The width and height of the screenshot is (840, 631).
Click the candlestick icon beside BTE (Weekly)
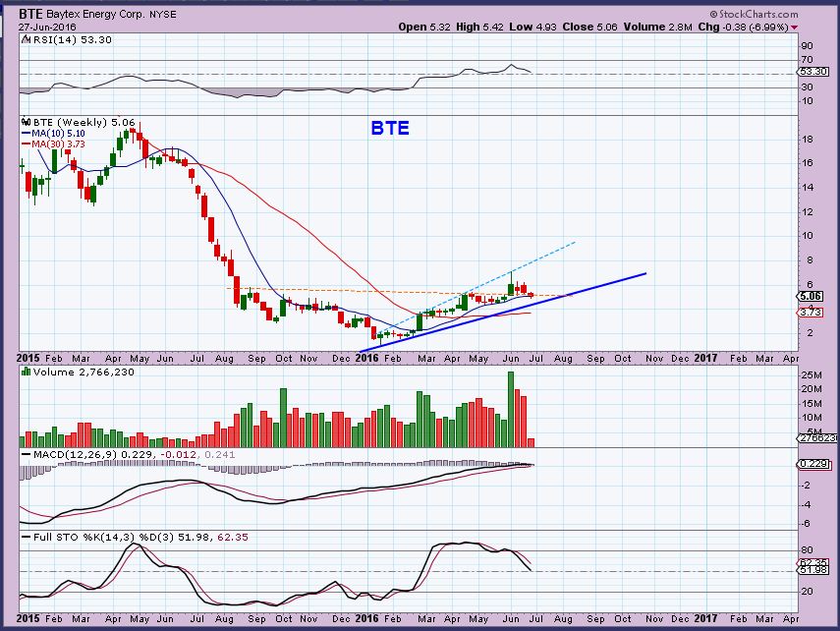click(27, 122)
